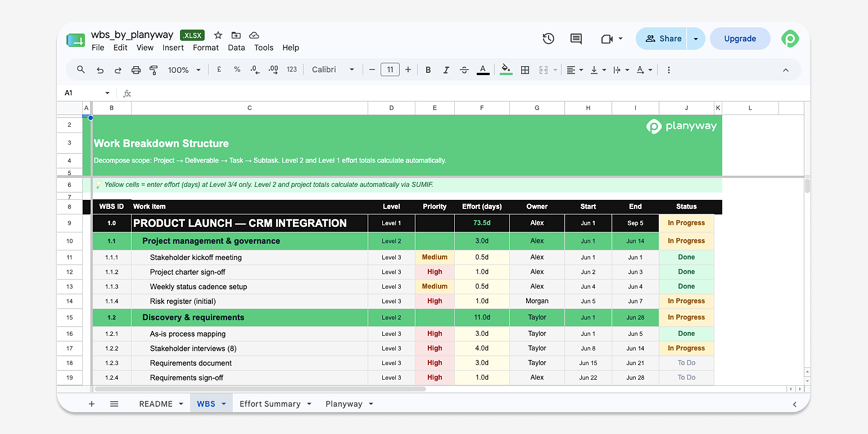This screenshot has height=434, width=868.
Task: Print the spreadsheet
Action: coord(136,70)
